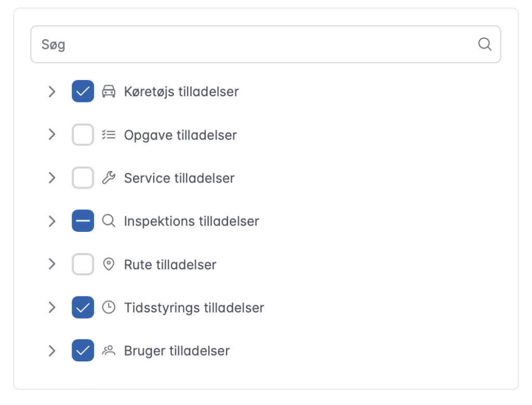Toggle the partially selected Inspektions checkbox
The image size is (532, 405).
click(x=83, y=221)
